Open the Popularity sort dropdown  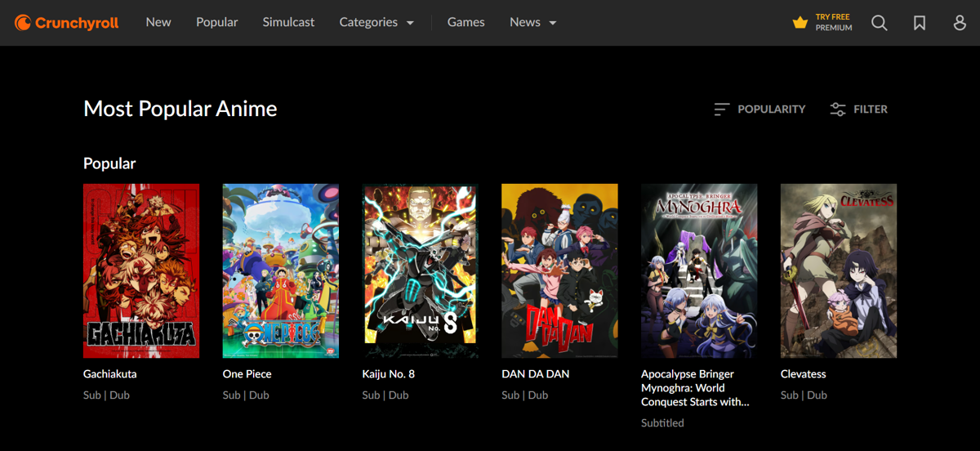[759, 109]
